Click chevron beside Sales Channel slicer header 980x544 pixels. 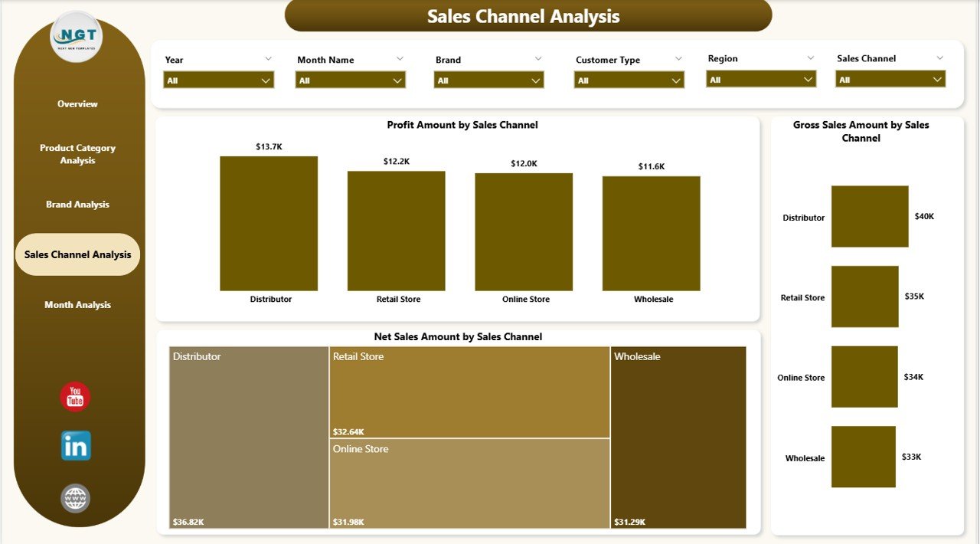point(940,58)
